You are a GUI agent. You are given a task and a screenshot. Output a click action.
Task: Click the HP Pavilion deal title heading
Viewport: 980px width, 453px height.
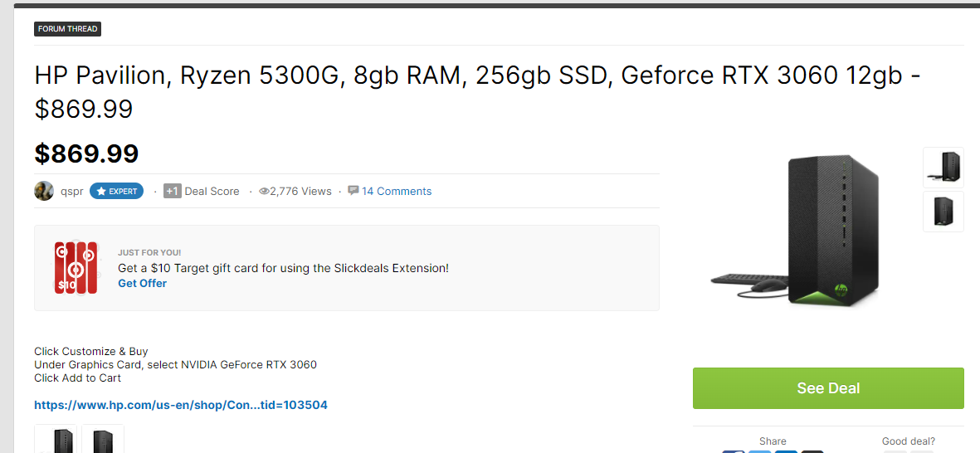click(x=478, y=92)
